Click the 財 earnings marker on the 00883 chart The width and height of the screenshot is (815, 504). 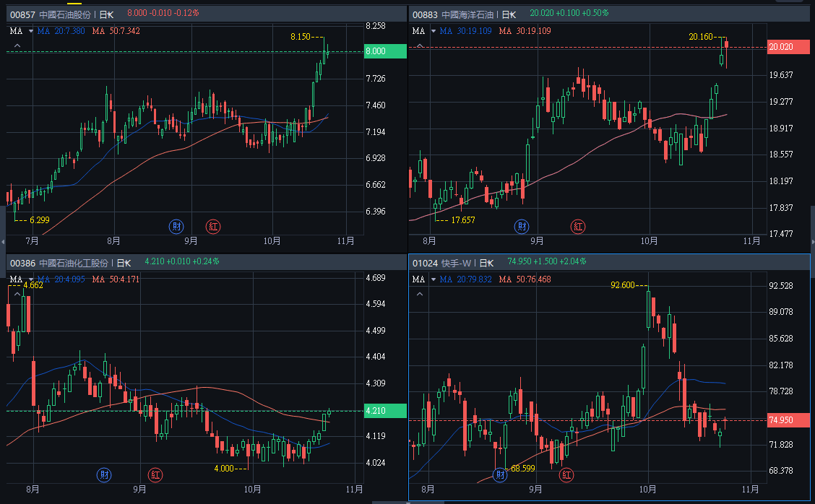[x=522, y=226]
